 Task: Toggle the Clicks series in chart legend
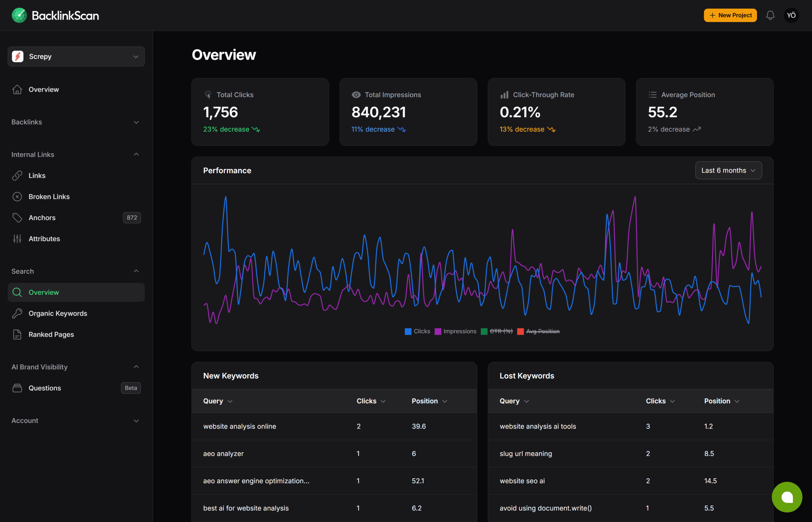[417, 331]
